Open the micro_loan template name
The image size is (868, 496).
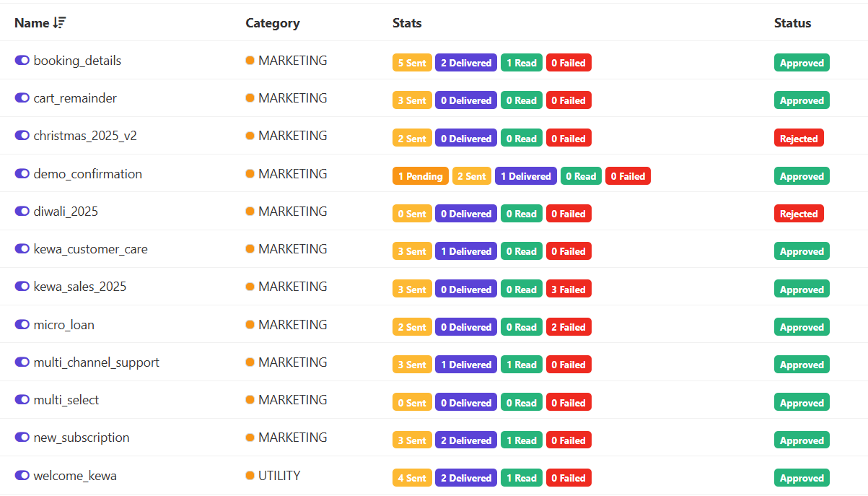[63, 325]
